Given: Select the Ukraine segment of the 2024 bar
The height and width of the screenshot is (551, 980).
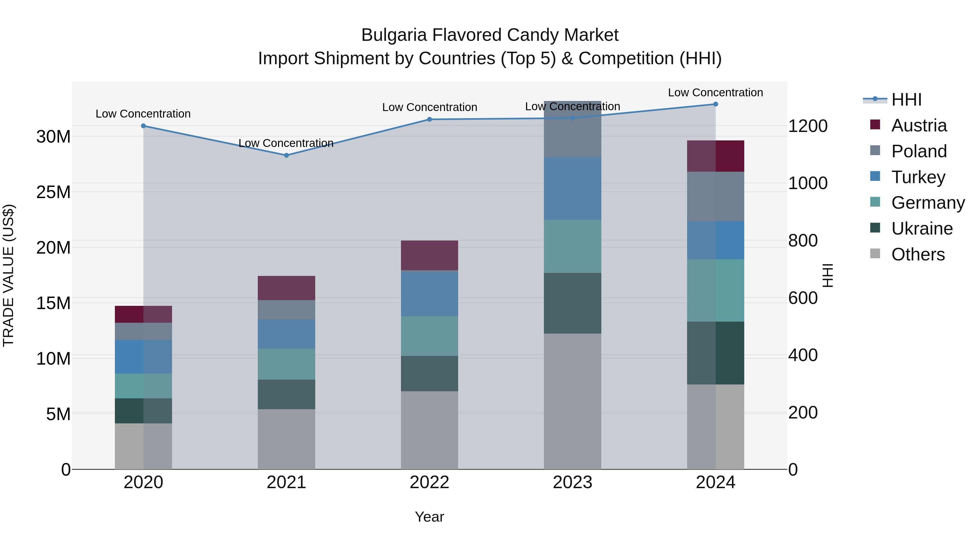Looking at the screenshot, I should 716,353.
